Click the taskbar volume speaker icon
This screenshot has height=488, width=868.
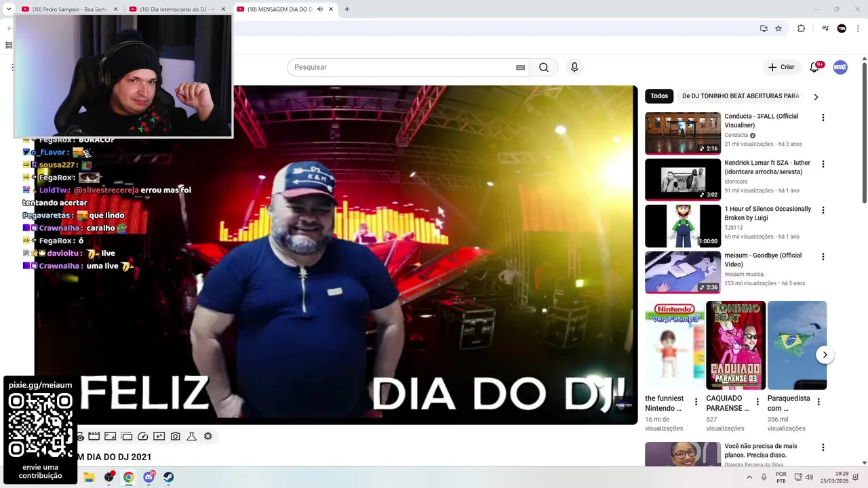tap(810, 477)
